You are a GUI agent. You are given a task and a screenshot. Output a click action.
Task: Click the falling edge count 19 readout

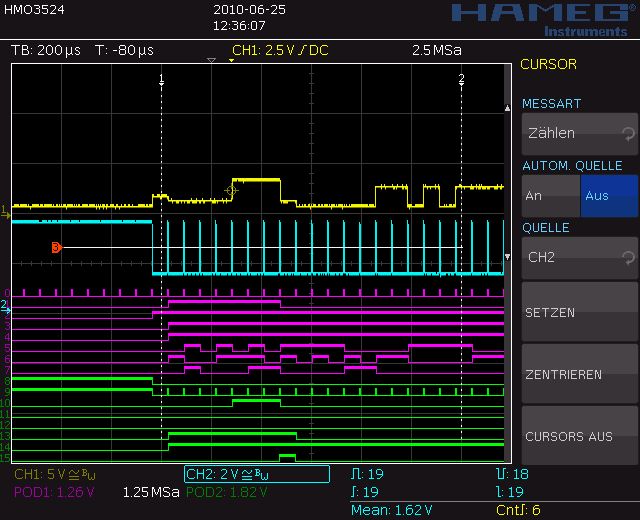coord(509,492)
